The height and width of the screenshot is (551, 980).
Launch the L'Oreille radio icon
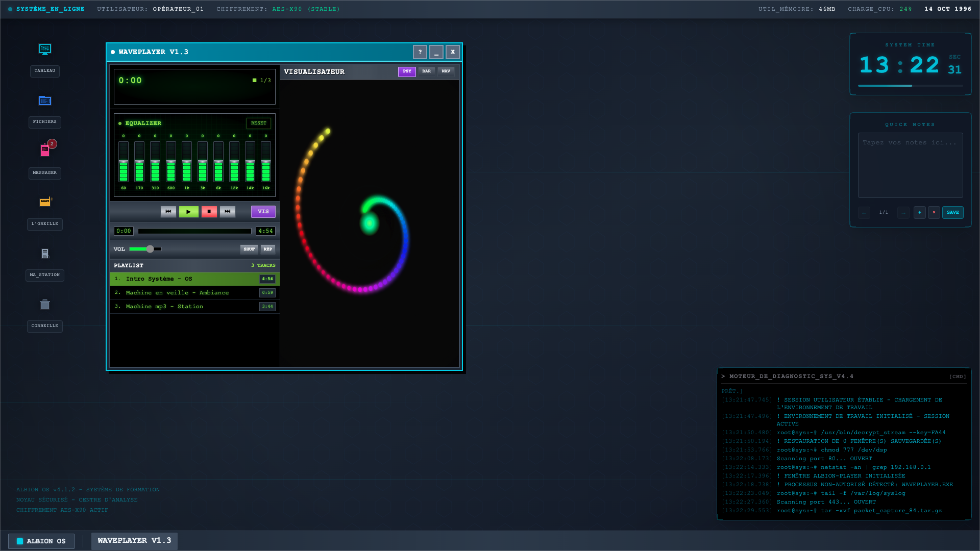click(45, 202)
